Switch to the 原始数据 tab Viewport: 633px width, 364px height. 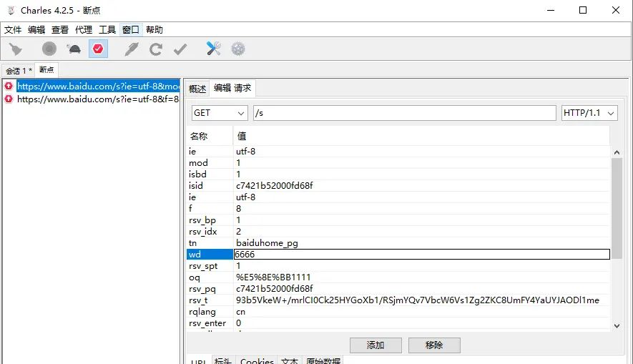(323, 360)
